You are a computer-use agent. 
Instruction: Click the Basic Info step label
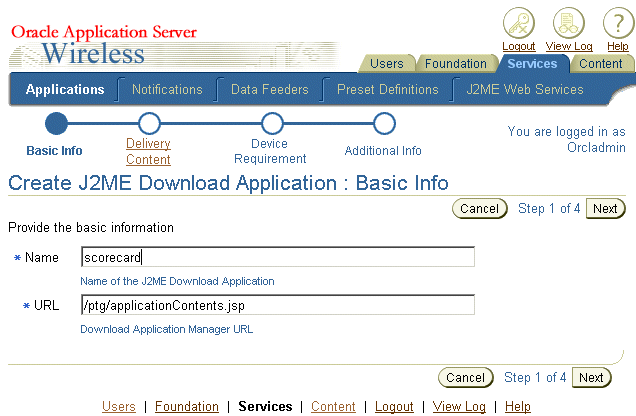[54, 150]
